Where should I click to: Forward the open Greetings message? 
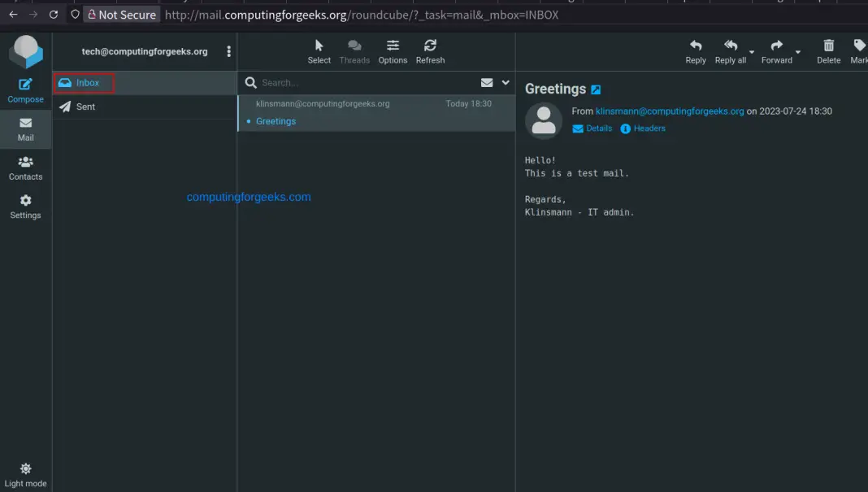click(x=776, y=51)
